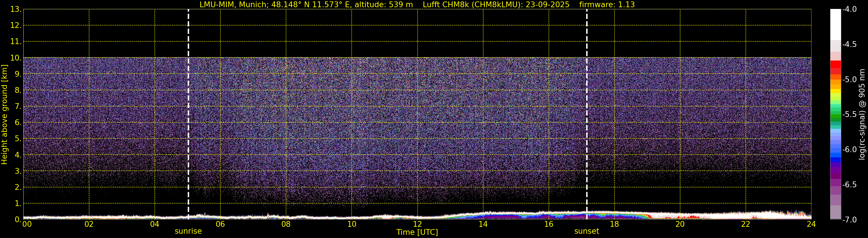
Task: Click the 'Time [UTC]' axis label
Action: click(417, 232)
